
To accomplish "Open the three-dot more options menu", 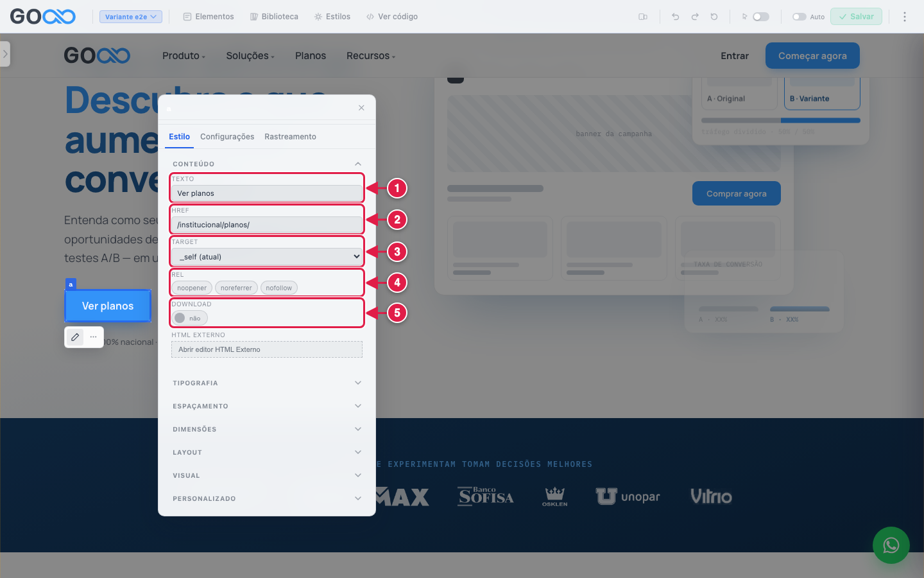I will (905, 17).
